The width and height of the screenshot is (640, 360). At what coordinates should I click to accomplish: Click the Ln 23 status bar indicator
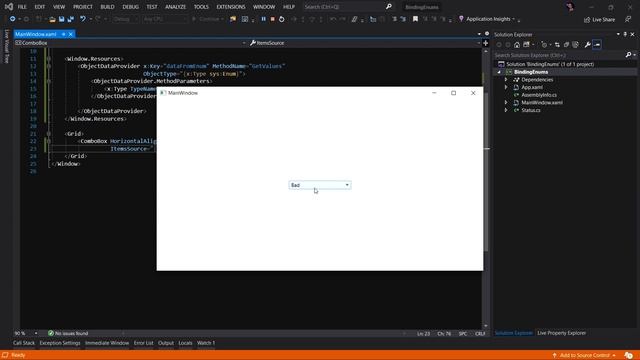[423, 334]
